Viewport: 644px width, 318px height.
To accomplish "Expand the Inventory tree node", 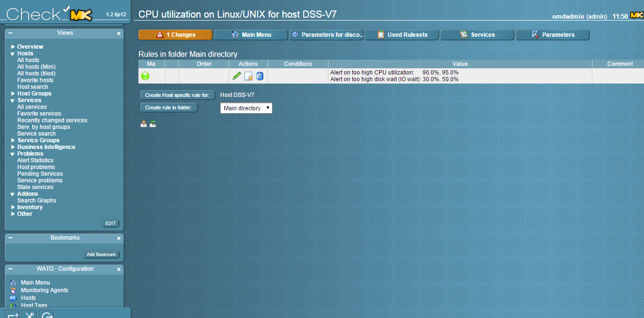I will coord(13,207).
